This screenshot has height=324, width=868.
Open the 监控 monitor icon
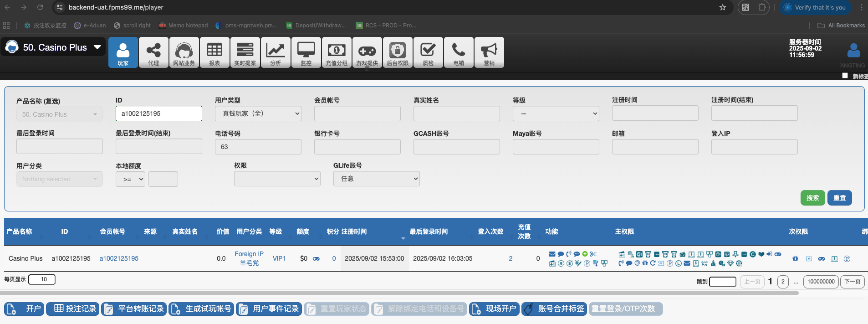click(306, 52)
